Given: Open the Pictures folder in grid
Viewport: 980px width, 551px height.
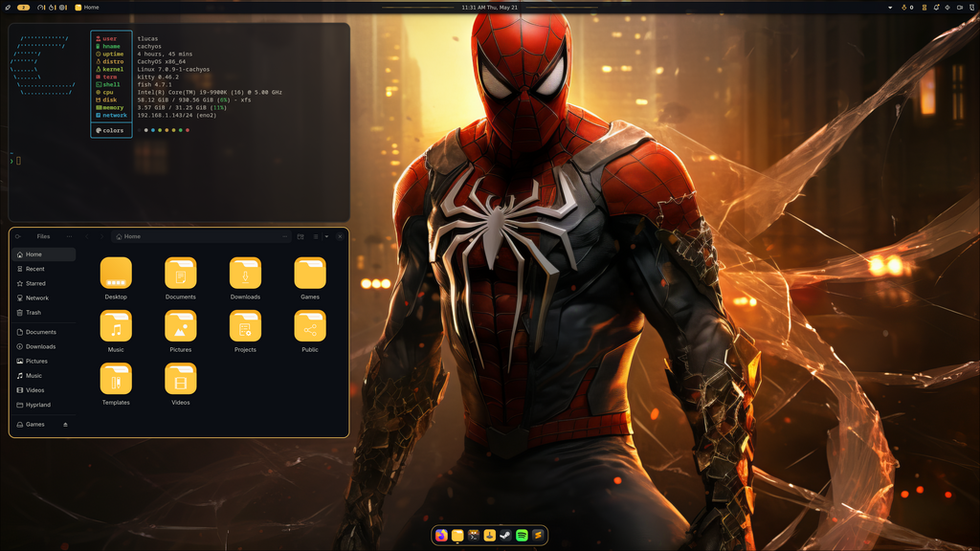Looking at the screenshot, I should pyautogui.click(x=181, y=331).
